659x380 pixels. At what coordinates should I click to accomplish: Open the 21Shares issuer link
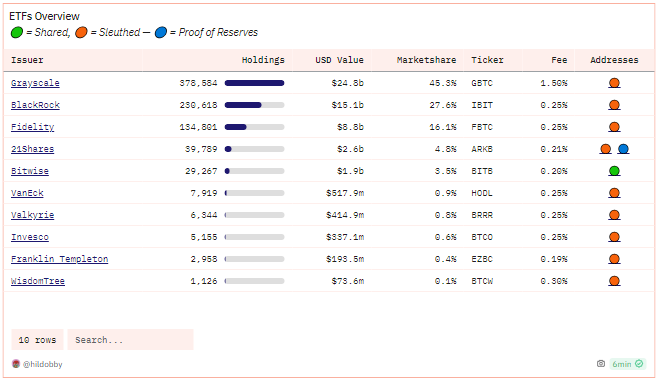pyautogui.click(x=32, y=149)
